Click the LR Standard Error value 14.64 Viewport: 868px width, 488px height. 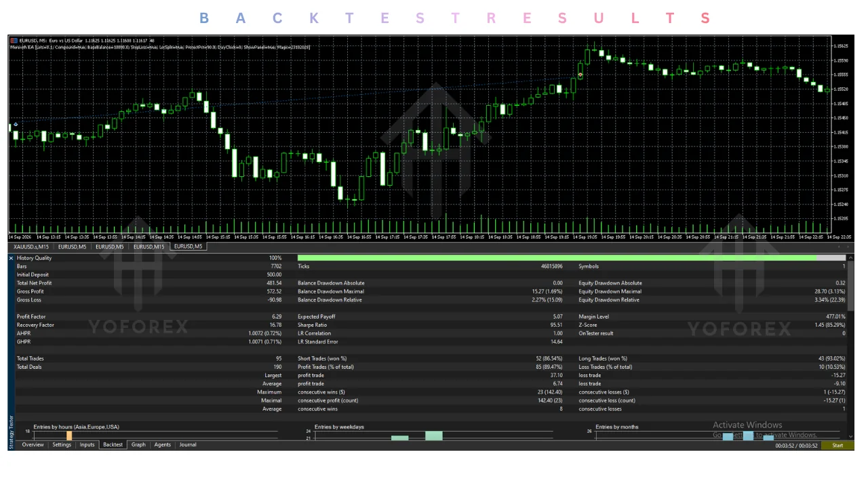click(556, 342)
